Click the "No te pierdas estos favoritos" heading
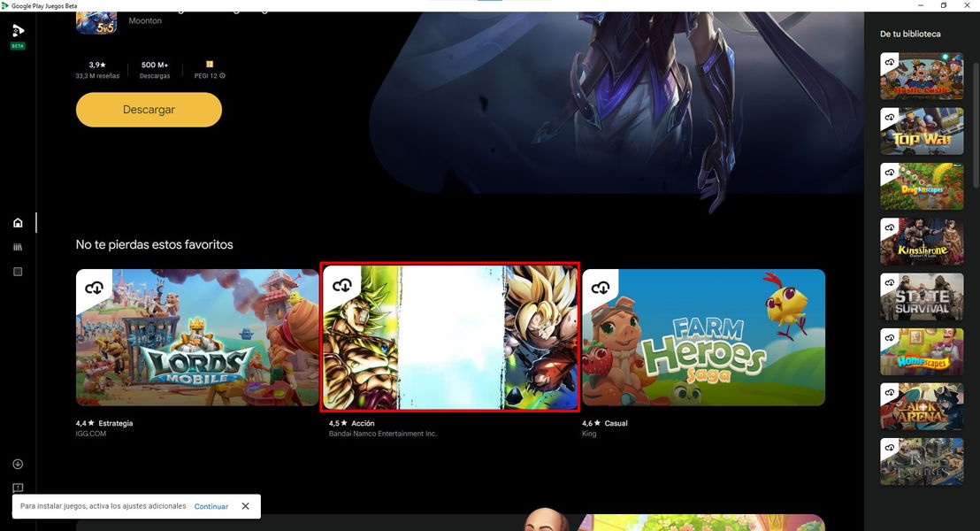Viewport: 980px width, 531px height. click(x=155, y=244)
